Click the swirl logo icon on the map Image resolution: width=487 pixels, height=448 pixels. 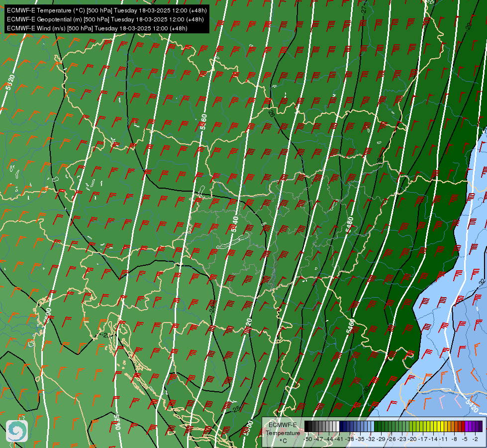pos(17,431)
